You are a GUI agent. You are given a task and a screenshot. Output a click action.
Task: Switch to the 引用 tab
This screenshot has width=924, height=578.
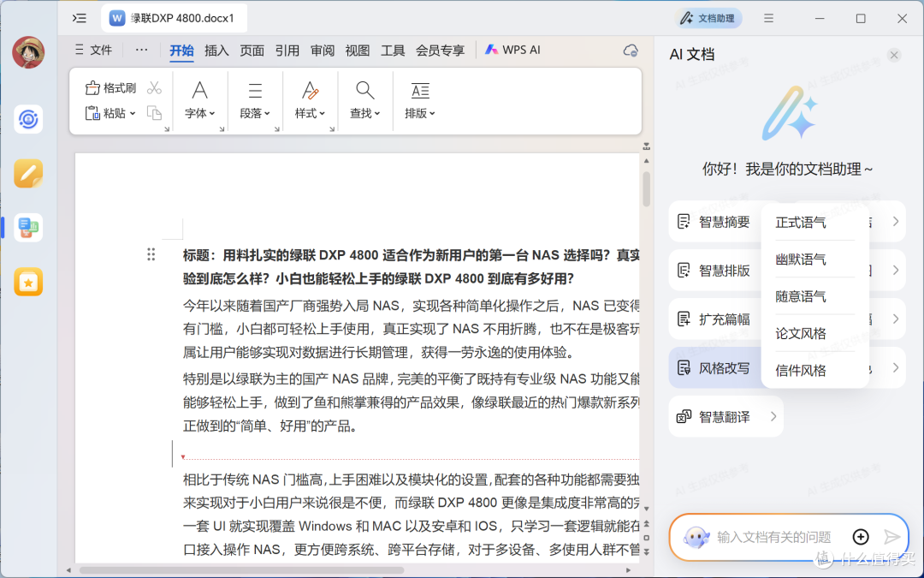click(x=287, y=51)
